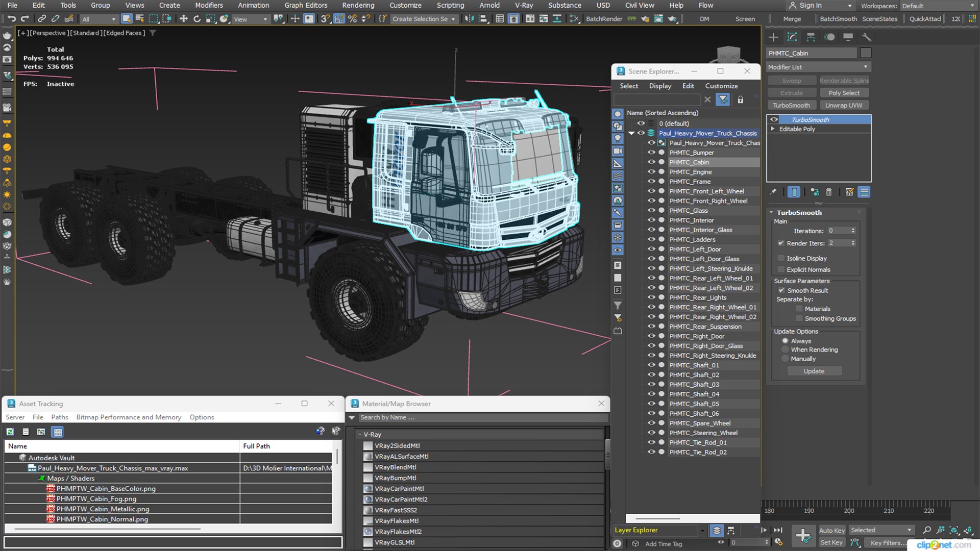The height and width of the screenshot is (551, 980).
Task: Open the Modifier List dropdown
Action: (818, 67)
